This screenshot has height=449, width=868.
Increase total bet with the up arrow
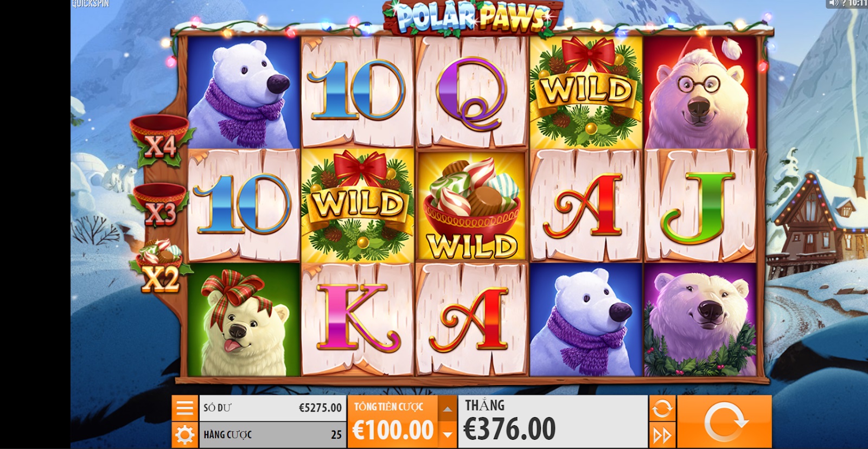point(447,409)
